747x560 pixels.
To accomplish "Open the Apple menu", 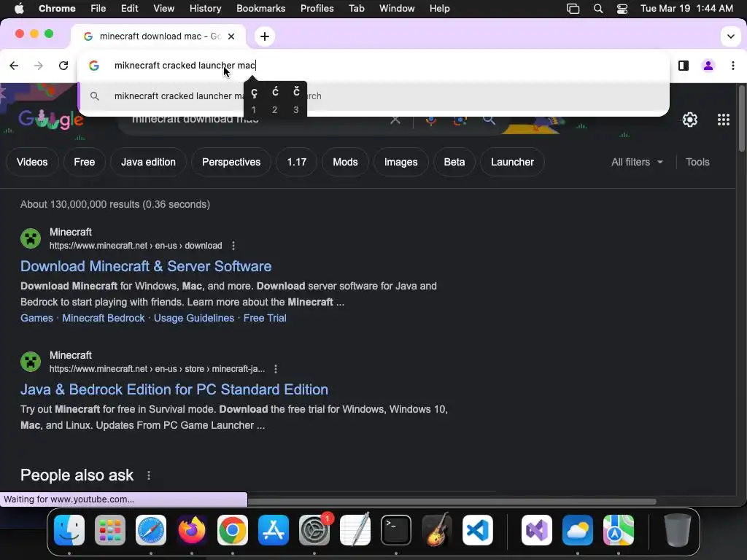I will point(19,9).
